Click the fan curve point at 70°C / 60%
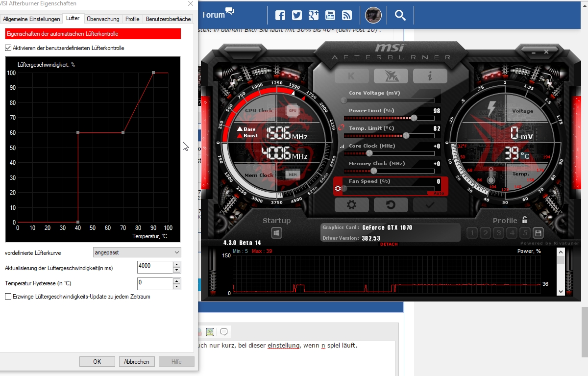This screenshot has height=376, width=588. click(x=123, y=132)
